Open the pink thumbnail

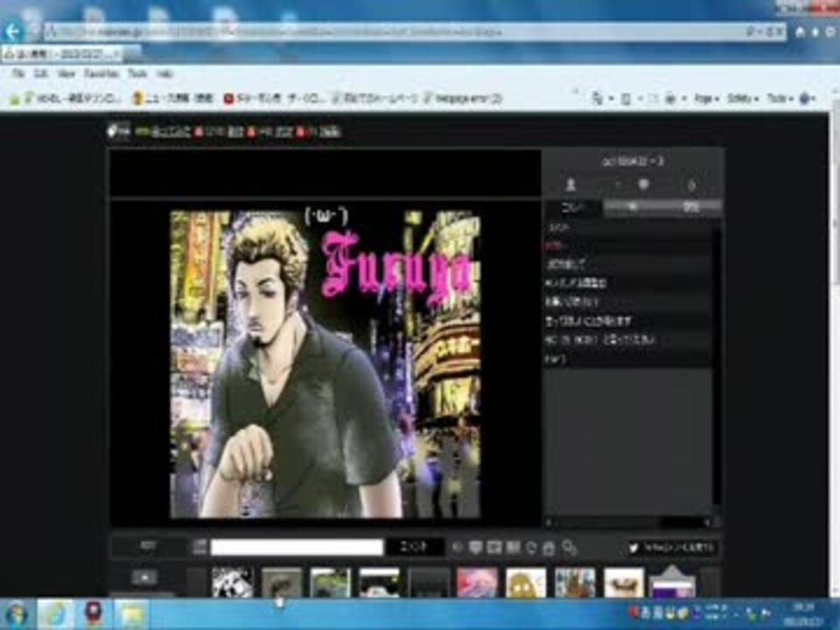[477, 583]
